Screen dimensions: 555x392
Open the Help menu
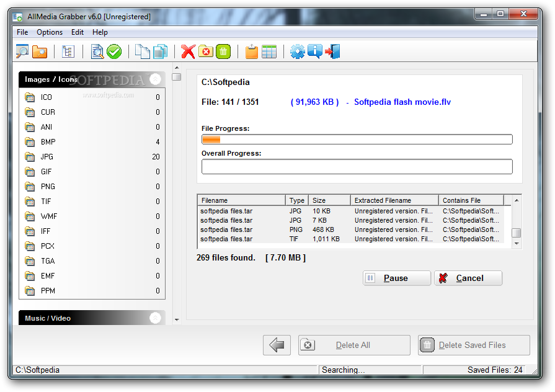100,32
